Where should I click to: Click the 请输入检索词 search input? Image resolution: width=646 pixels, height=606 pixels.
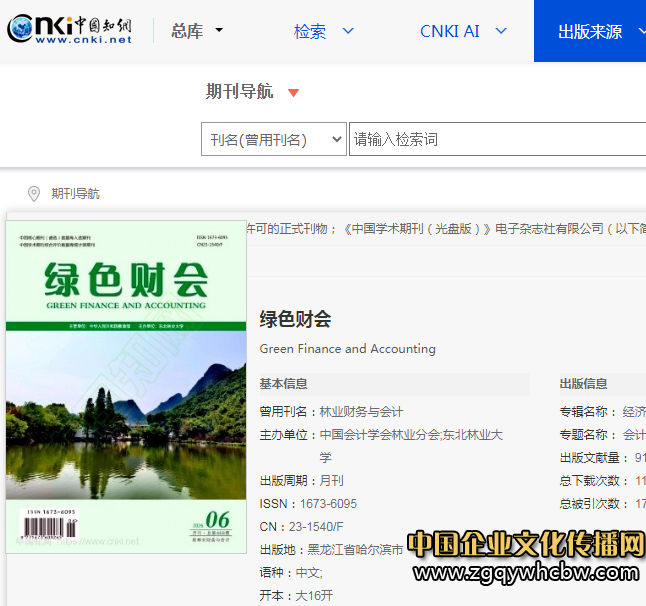[x=497, y=139]
